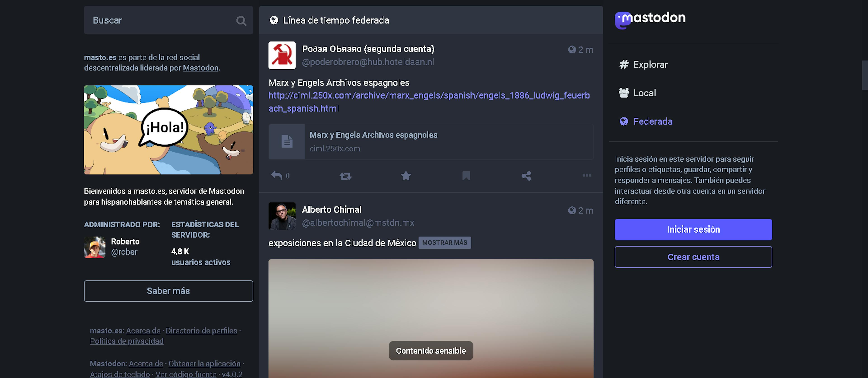Reveal the Contenido sensible media
Viewport: 868px width, 378px height.
click(x=431, y=350)
